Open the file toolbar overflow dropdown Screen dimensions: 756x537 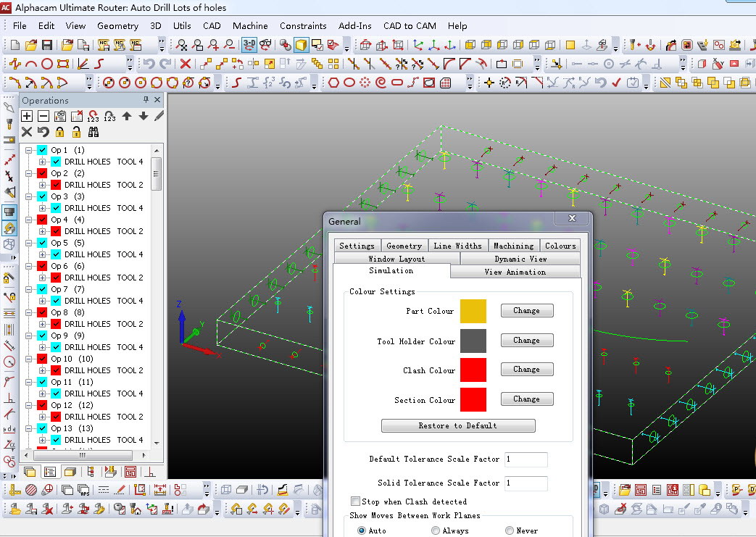[x=162, y=46]
